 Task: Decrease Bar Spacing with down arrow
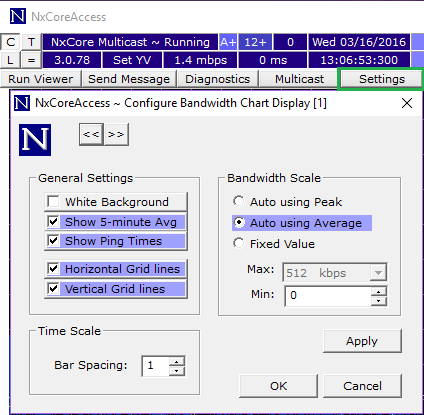[x=177, y=371]
